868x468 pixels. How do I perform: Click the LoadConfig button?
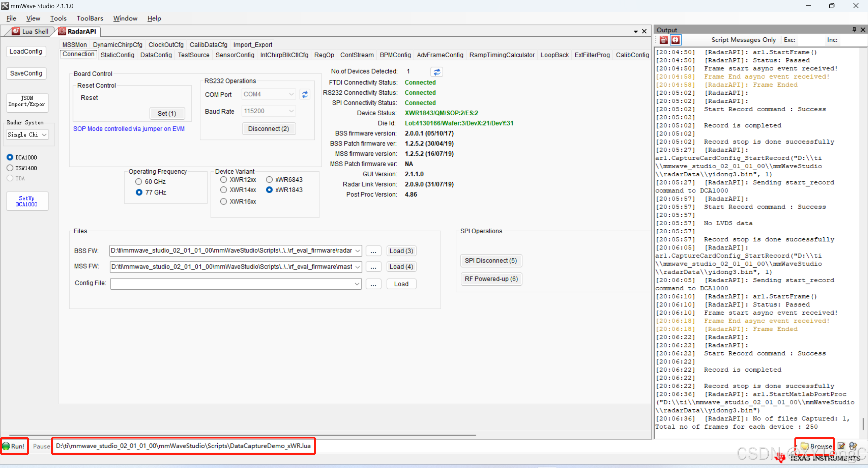[x=26, y=52]
